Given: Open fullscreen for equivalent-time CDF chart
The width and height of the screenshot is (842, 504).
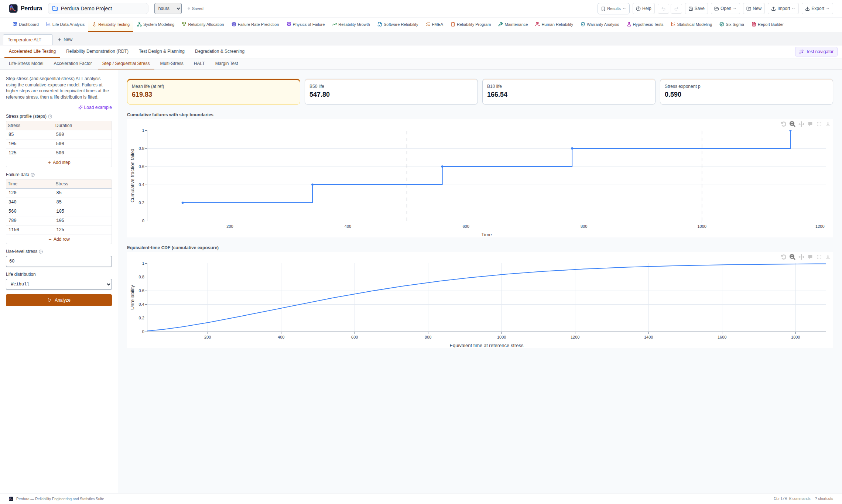Looking at the screenshot, I should pos(819,257).
